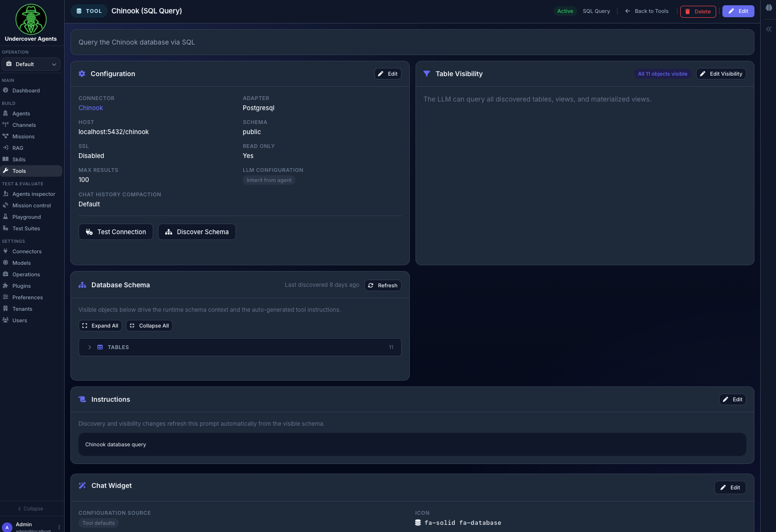The image size is (776, 532).
Task: Click the Last discovered 8 days ago text
Action: (322, 285)
